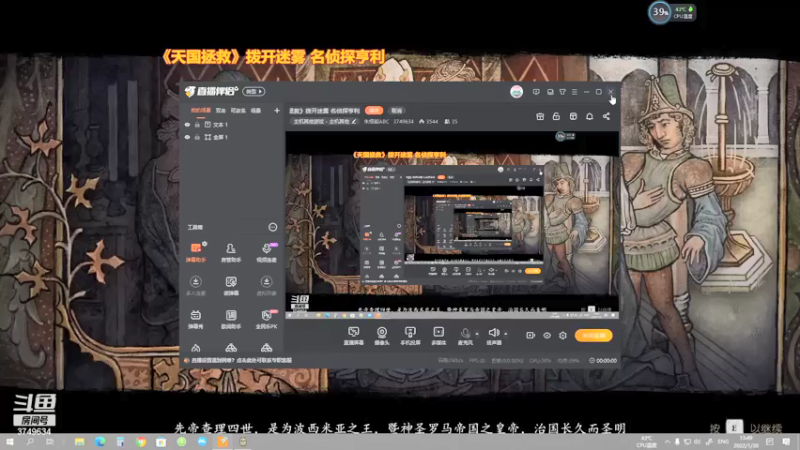Viewport: 800px width, 450px height.
Task: Show hidden system tray icons
Action: click(667, 442)
